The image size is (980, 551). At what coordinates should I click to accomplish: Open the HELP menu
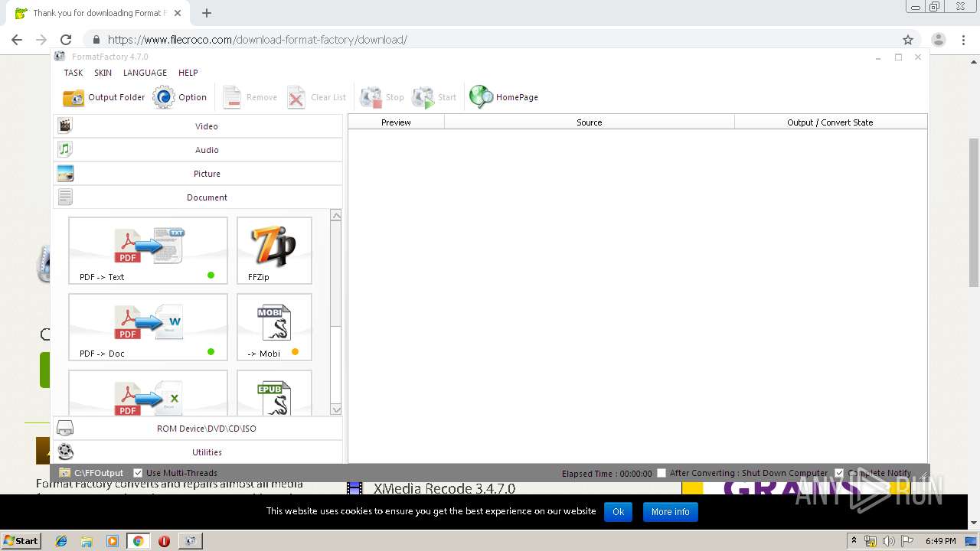pyautogui.click(x=188, y=73)
